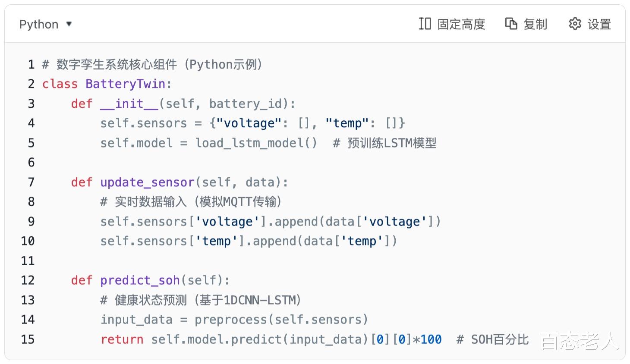
Task: Click the return keyword on last line
Action: (122, 339)
